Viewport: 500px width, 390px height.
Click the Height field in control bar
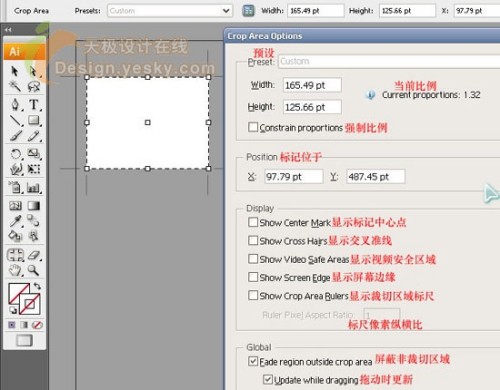point(407,11)
